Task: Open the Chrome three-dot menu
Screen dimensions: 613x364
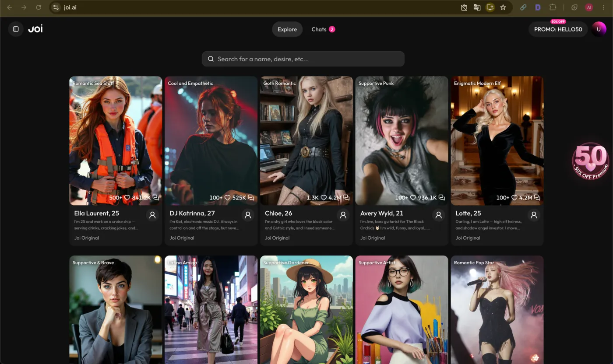Action: point(604,7)
